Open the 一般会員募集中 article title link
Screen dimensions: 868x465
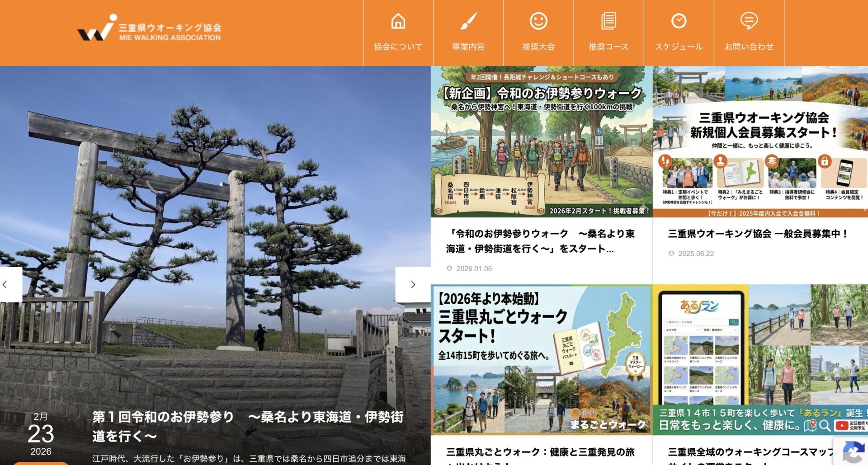tap(757, 234)
